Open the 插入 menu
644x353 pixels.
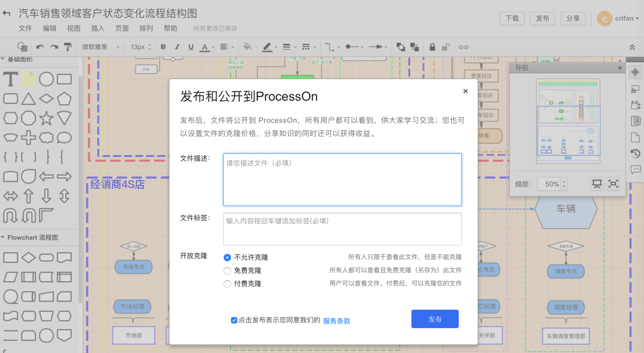click(x=98, y=28)
